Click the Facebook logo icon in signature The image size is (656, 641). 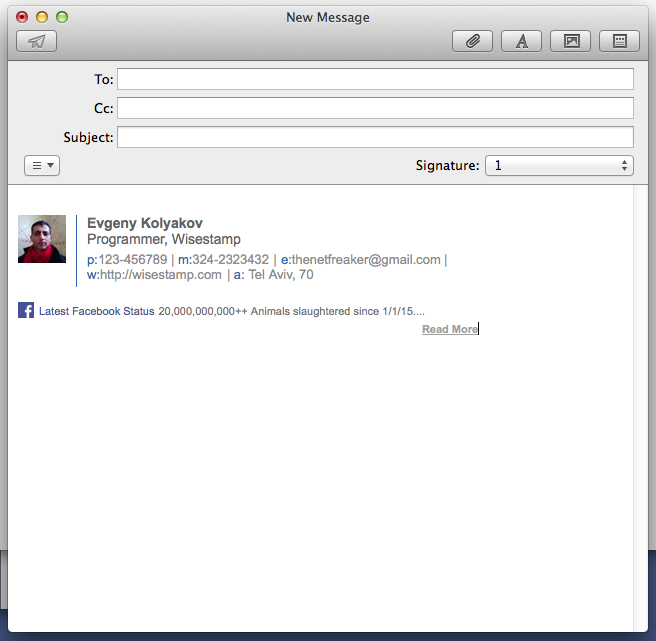click(x=26, y=310)
